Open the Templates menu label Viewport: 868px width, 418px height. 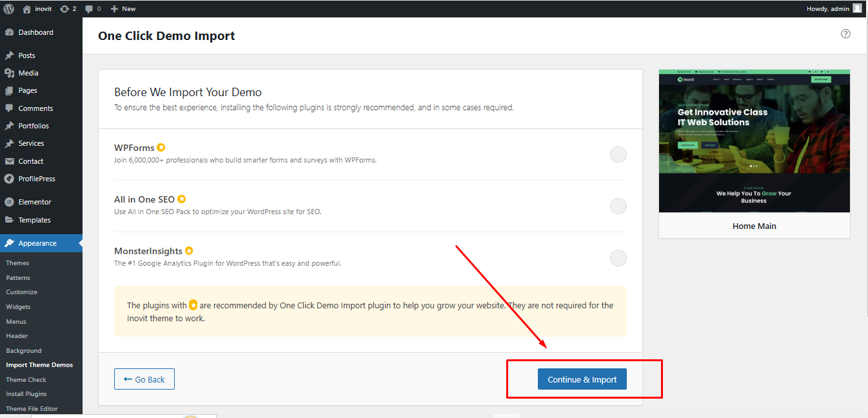click(x=35, y=220)
